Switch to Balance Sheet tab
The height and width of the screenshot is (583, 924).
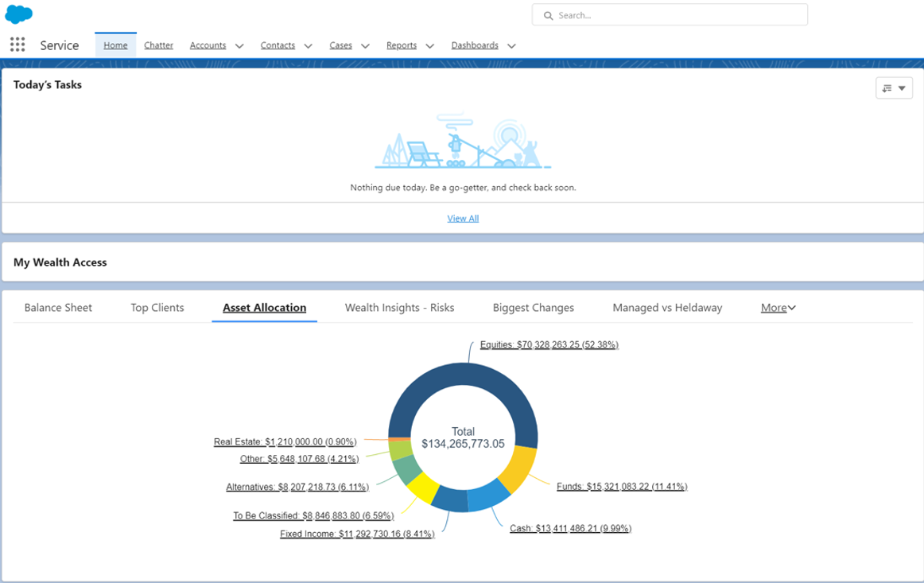[58, 308]
